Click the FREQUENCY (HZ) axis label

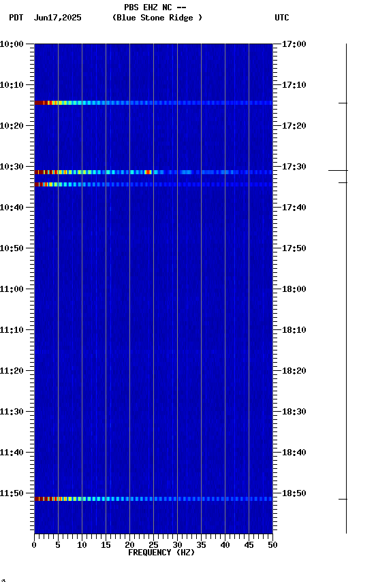pos(161,553)
